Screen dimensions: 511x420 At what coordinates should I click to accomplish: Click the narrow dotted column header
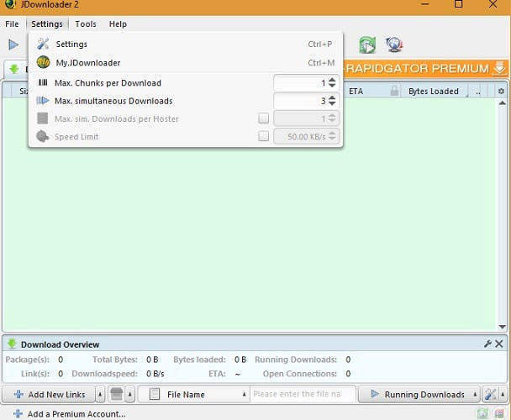477,92
